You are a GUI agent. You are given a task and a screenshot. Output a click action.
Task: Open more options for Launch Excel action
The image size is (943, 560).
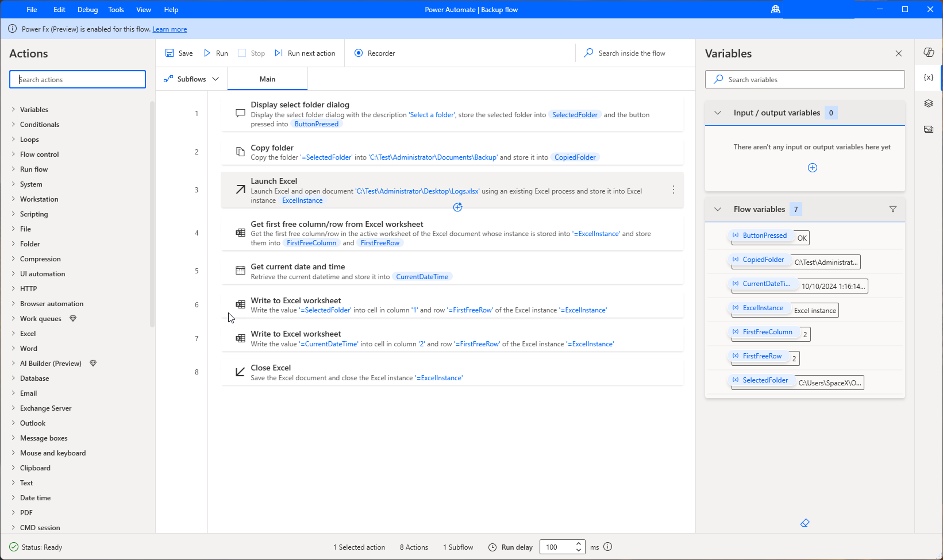(x=673, y=190)
